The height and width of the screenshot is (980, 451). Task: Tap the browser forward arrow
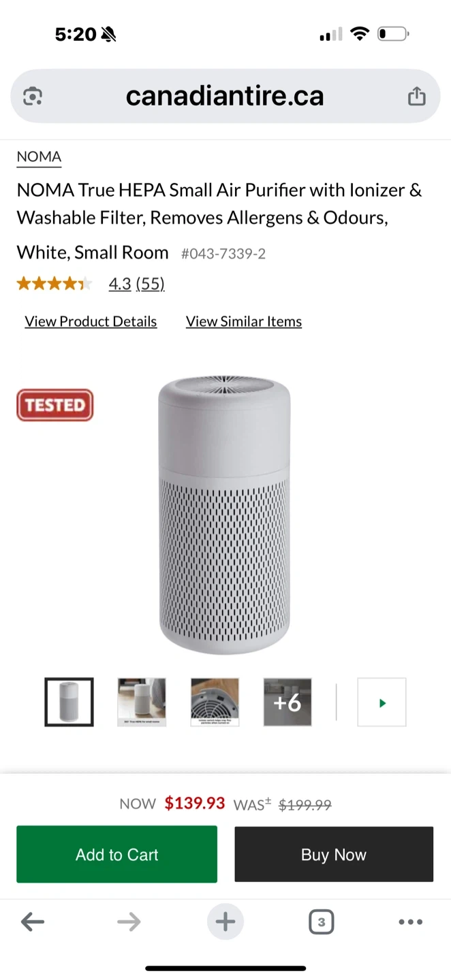click(129, 922)
